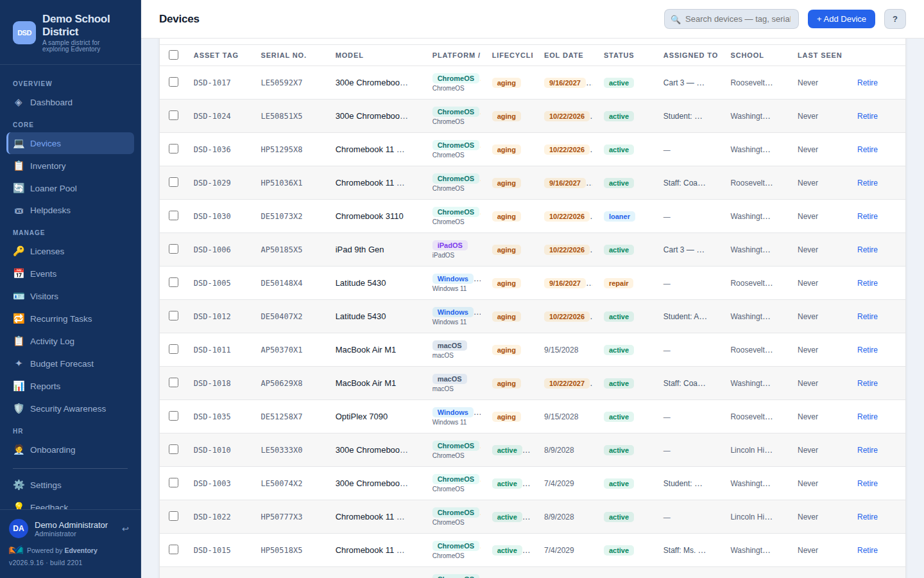Click the Edventory logo icon

coord(16,550)
